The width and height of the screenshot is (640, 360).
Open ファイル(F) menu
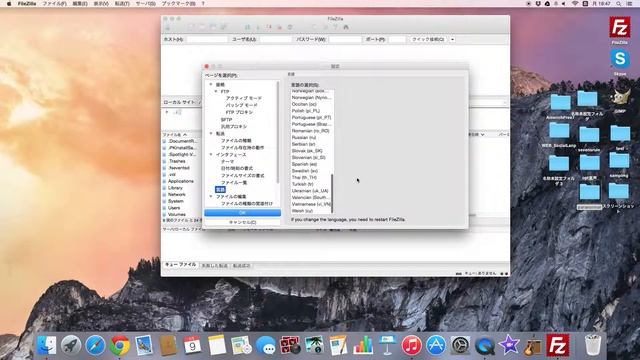[x=54, y=4]
